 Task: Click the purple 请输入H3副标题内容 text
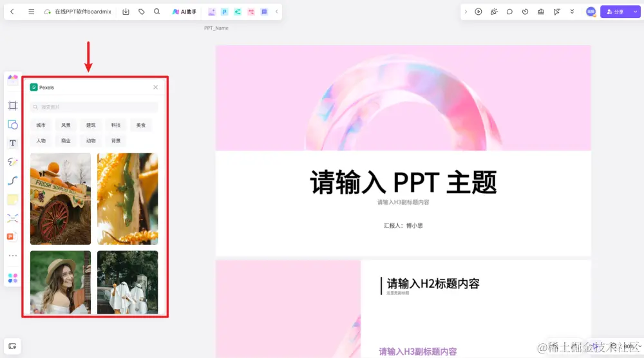418,352
